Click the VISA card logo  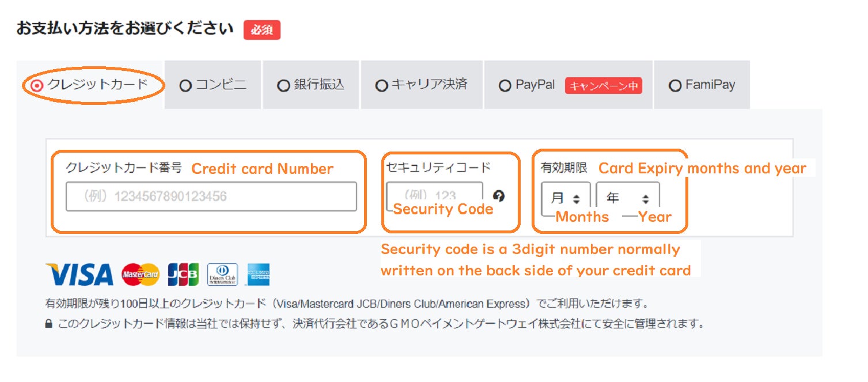click(x=79, y=275)
